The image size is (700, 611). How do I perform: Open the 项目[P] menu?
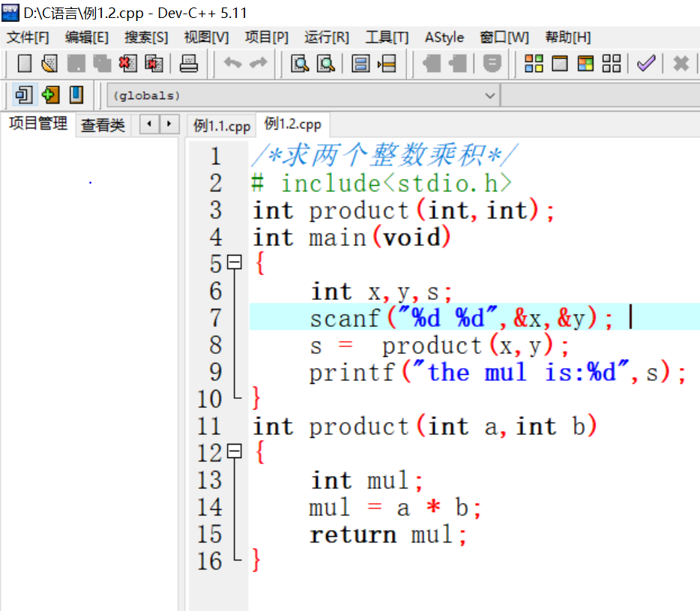click(267, 37)
